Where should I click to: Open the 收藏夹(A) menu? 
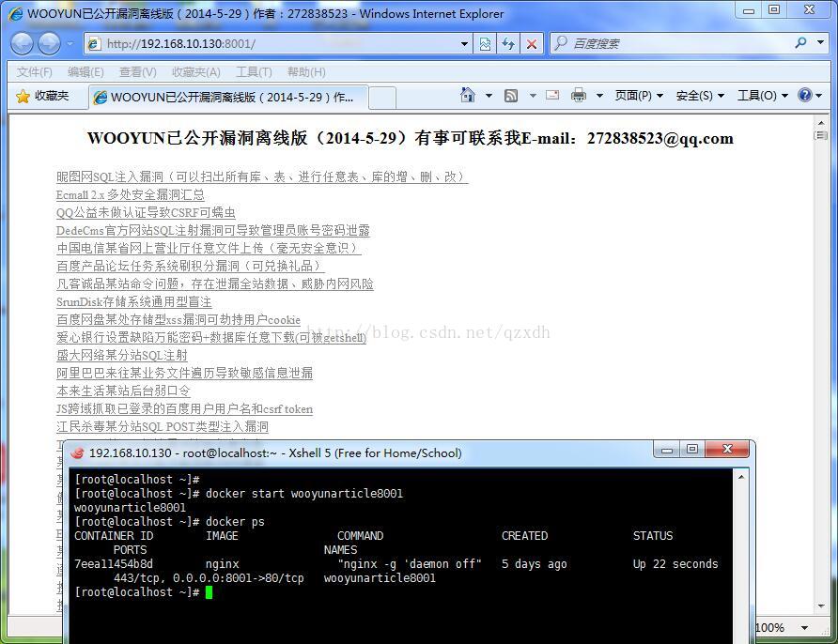195,72
